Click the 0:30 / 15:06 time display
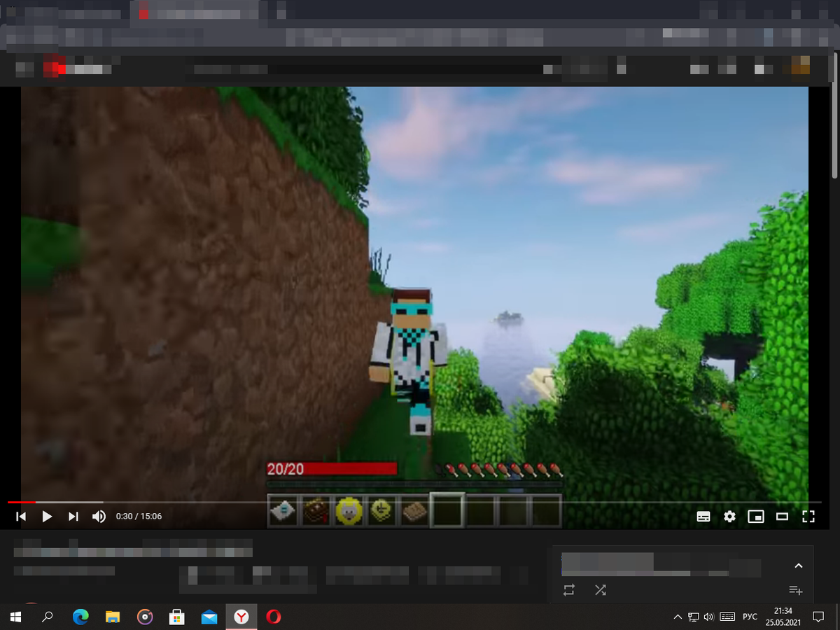The height and width of the screenshot is (630, 840). tap(139, 517)
